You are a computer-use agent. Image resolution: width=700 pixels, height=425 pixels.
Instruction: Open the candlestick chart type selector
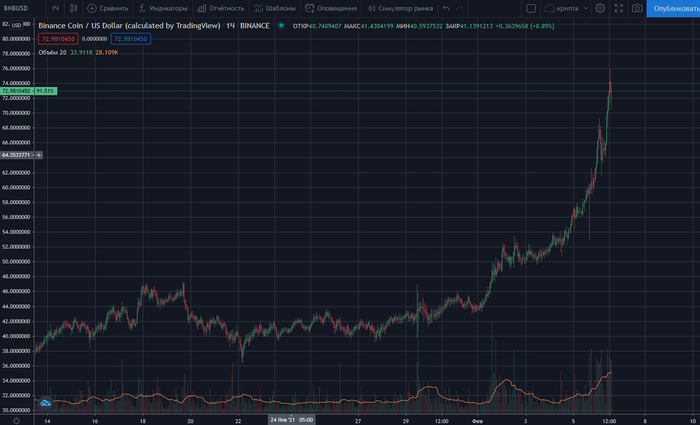click(74, 8)
